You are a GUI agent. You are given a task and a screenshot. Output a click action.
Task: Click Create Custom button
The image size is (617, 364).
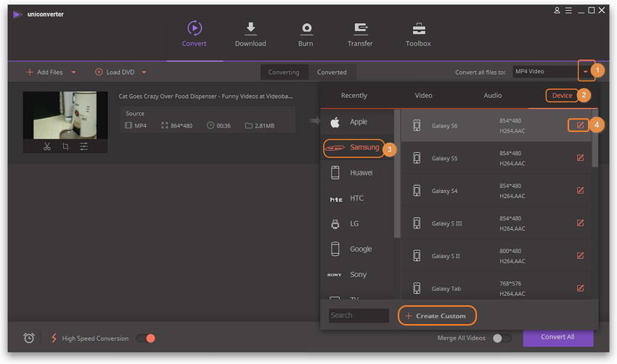pyautogui.click(x=437, y=315)
